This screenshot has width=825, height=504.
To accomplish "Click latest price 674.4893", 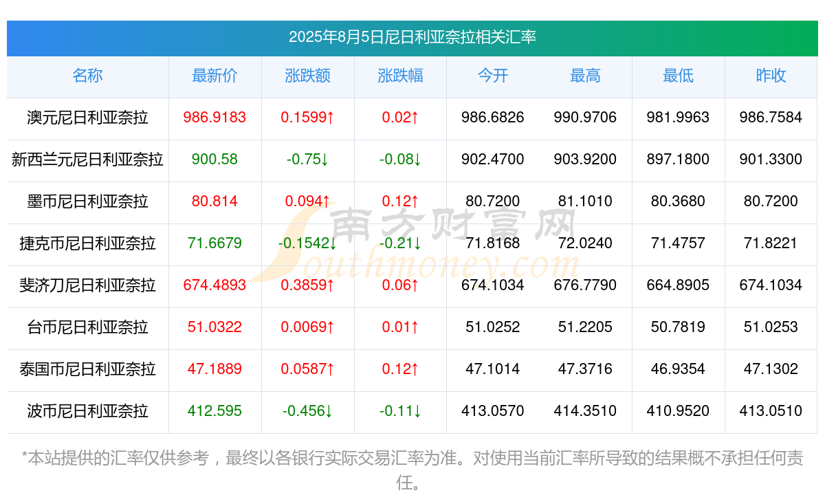I will [x=214, y=285].
